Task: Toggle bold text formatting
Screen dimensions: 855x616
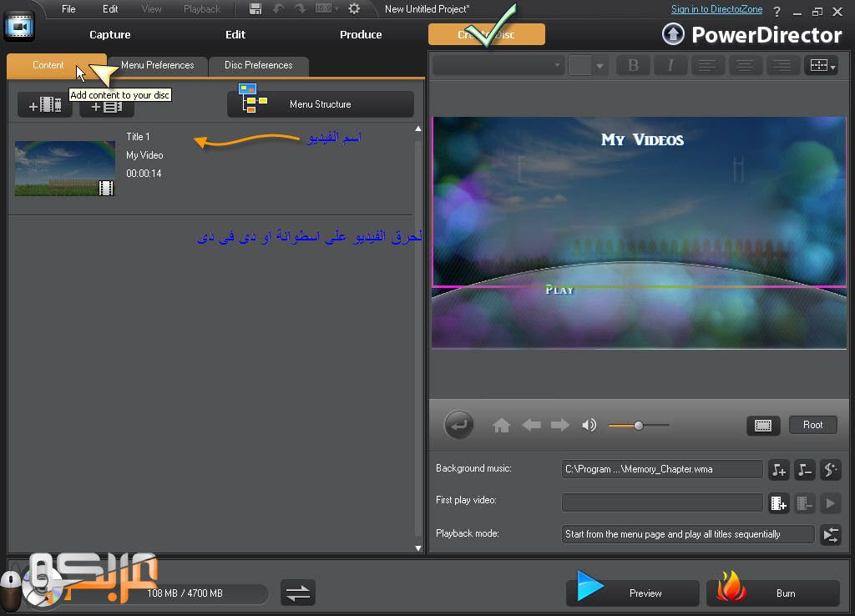Action: tap(633, 66)
